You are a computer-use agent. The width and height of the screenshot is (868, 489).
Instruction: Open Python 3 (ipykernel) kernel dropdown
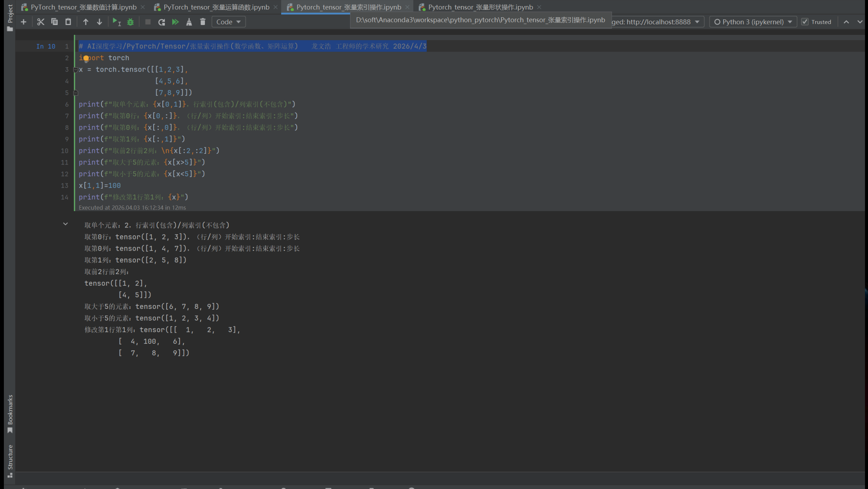point(753,22)
